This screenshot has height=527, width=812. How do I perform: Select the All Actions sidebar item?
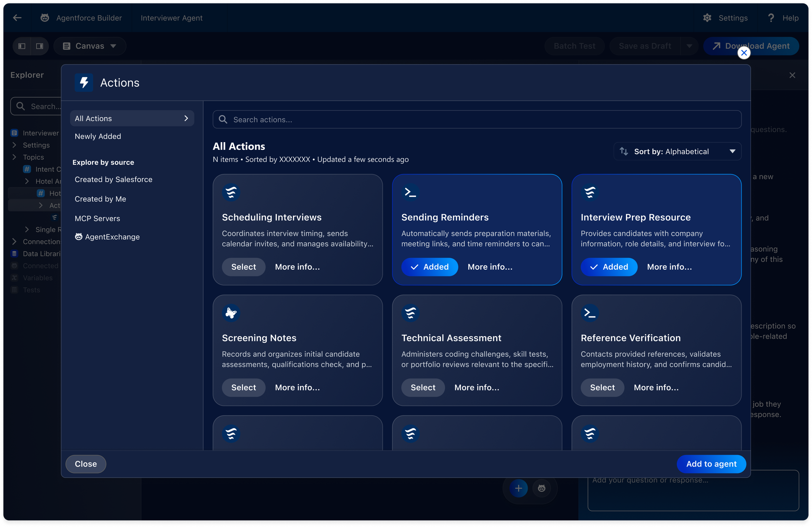132,118
